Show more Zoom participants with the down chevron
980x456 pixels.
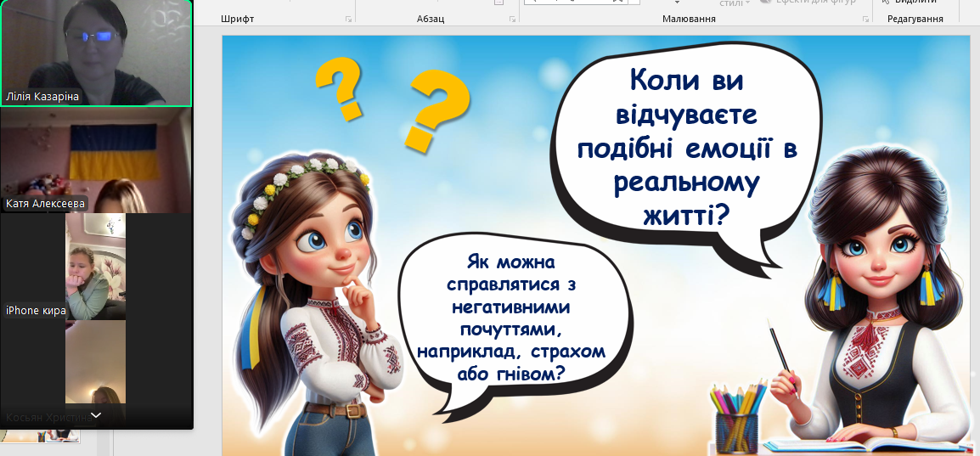pyautogui.click(x=96, y=414)
